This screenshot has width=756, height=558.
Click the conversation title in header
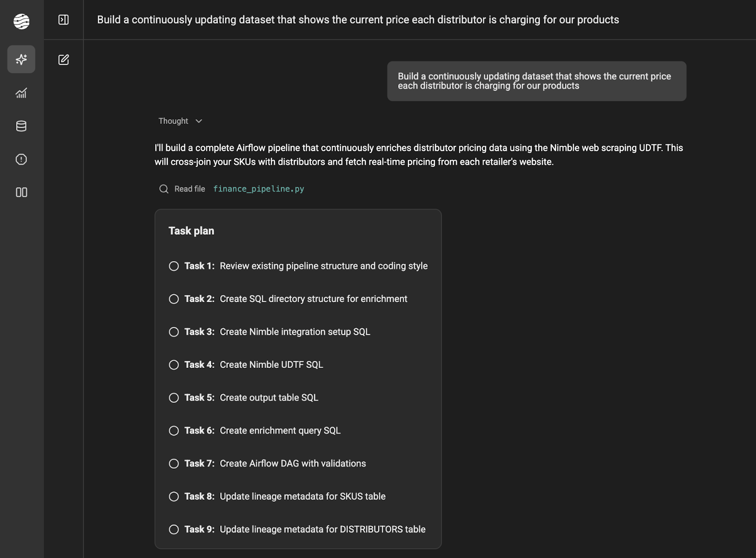pyautogui.click(x=358, y=20)
